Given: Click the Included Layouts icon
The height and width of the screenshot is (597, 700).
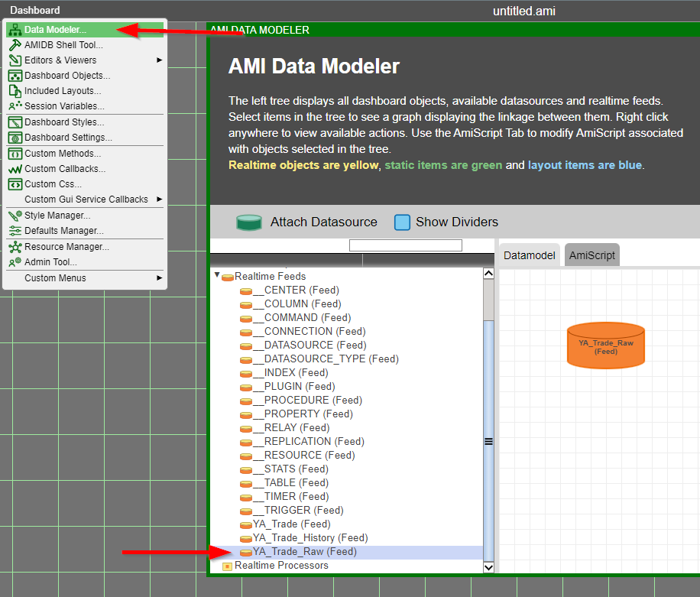Looking at the screenshot, I should (15, 91).
